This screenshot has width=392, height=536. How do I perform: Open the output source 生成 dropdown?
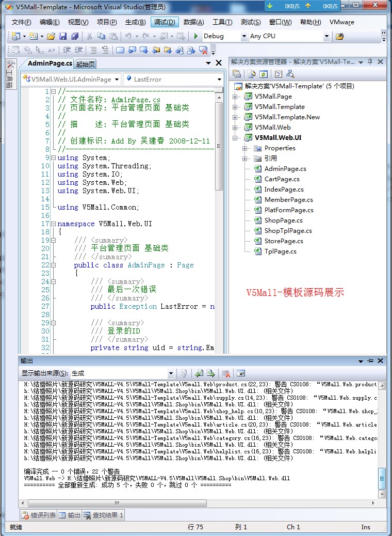[x=171, y=373]
